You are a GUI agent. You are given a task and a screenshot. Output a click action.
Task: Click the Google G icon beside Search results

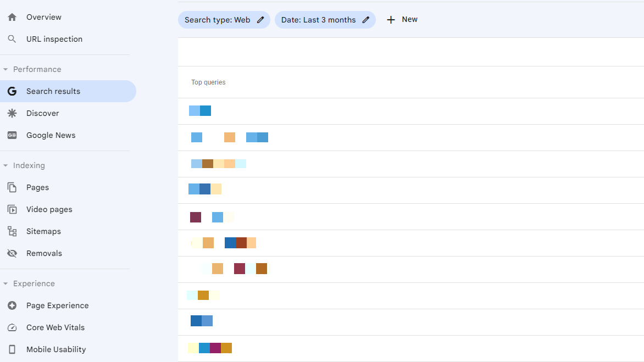pyautogui.click(x=12, y=91)
